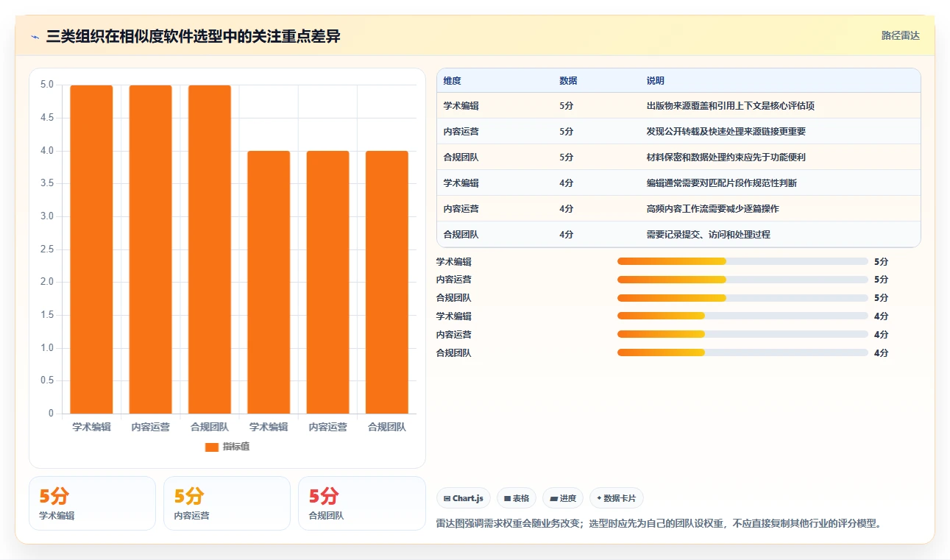Screen dimensions: 950x560
Task: Select the Chart.js chip
Action: 464,498
